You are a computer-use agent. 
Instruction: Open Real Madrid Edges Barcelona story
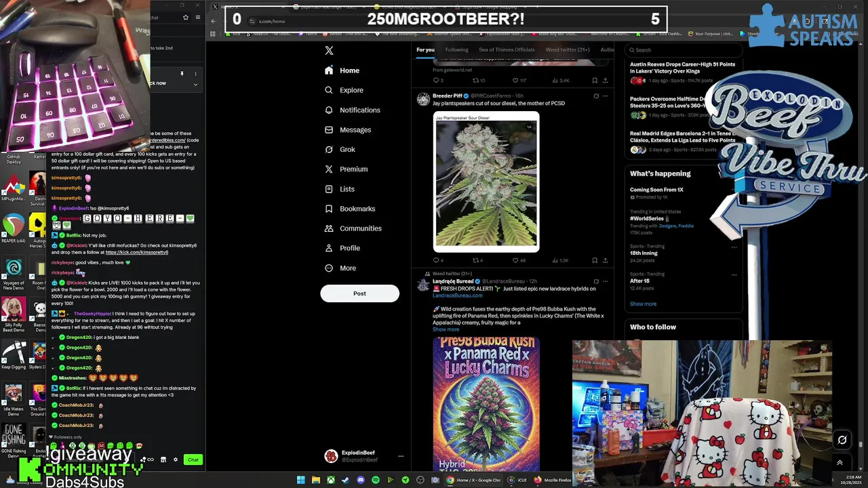pyautogui.click(x=683, y=137)
